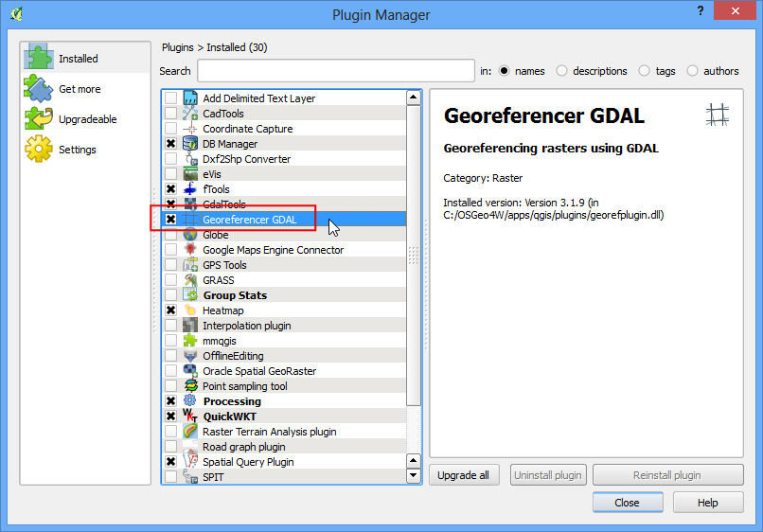Screen dimensions: 763x532
Task: Enable the Road graph plugin checkbox
Action: 170,447
